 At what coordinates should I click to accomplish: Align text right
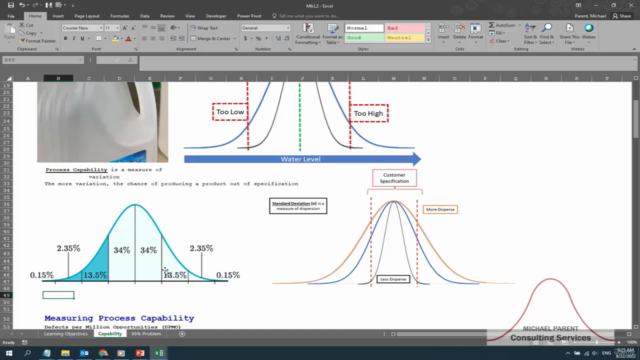pyautogui.click(x=162, y=38)
